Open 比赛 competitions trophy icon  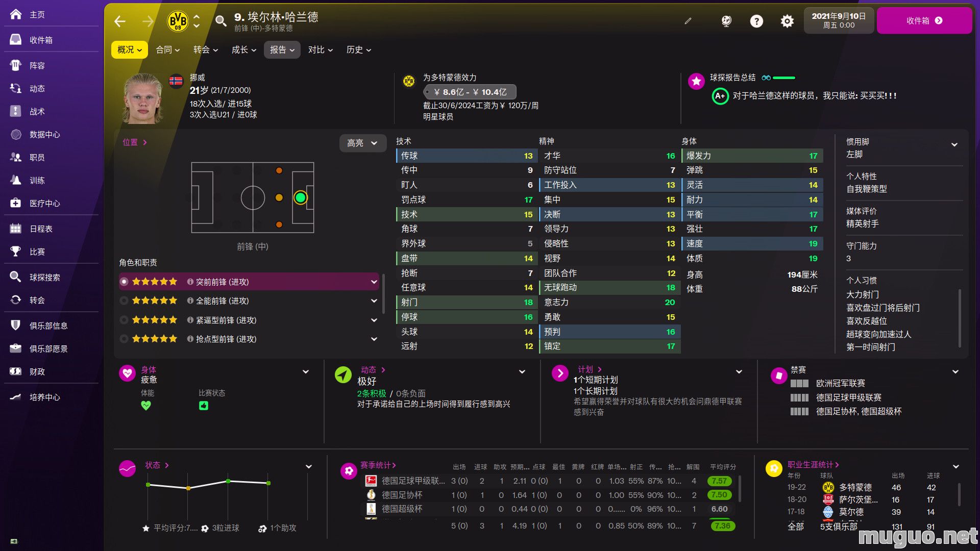click(x=16, y=252)
